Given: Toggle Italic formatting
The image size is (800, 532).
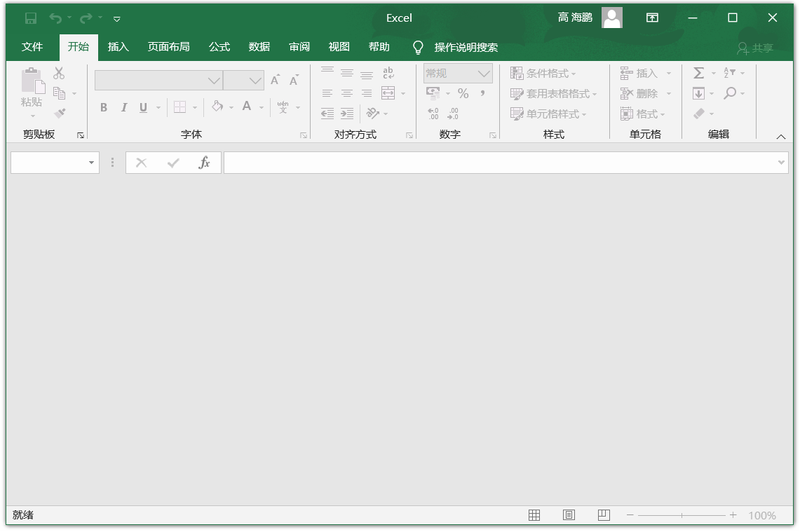Looking at the screenshot, I should tap(123, 107).
